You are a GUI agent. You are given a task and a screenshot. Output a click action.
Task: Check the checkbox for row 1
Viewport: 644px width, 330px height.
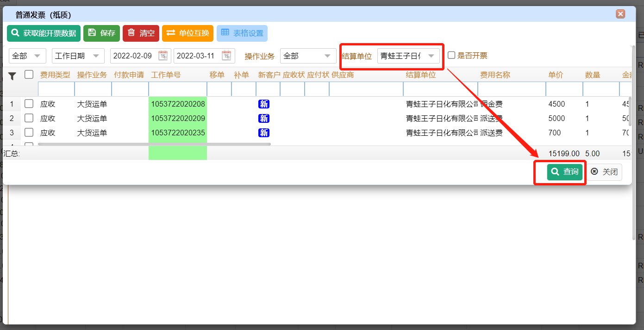29,104
